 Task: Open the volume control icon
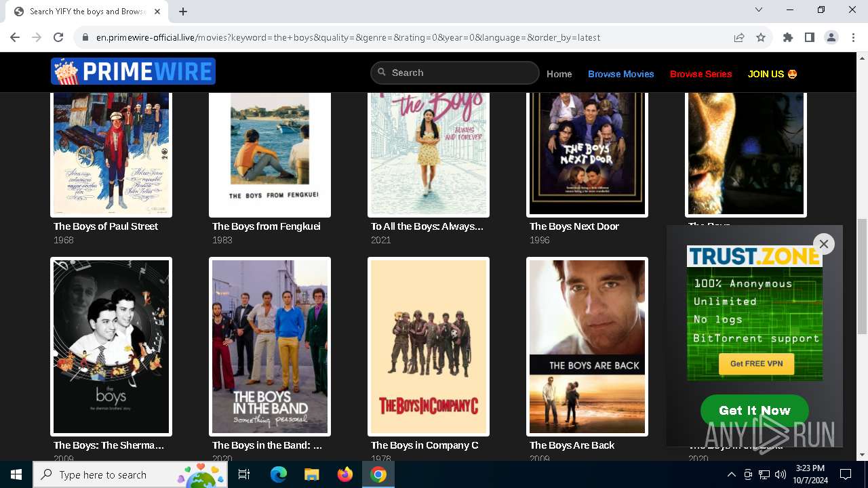click(781, 474)
